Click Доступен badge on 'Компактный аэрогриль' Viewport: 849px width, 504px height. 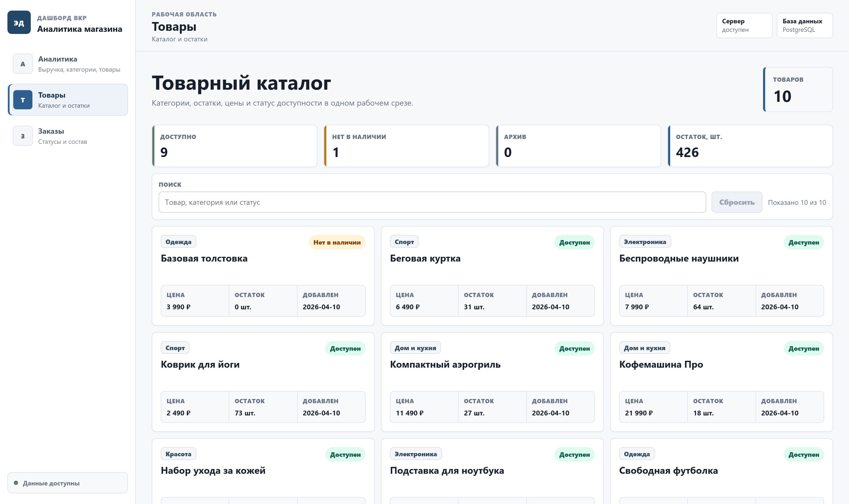click(x=574, y=349)
